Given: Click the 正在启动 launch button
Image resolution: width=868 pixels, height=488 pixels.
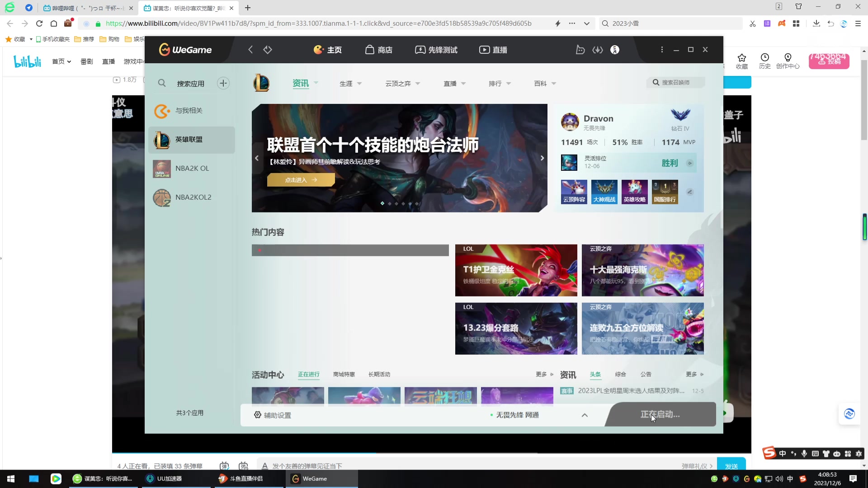Looking at the screenshot, I should coord(660,414).
